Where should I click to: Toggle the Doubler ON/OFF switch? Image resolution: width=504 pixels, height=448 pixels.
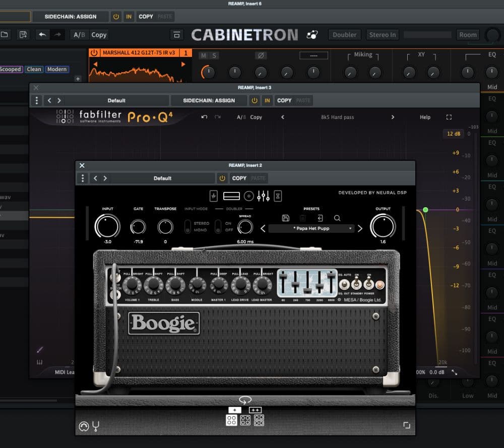(x=219, y=227)
